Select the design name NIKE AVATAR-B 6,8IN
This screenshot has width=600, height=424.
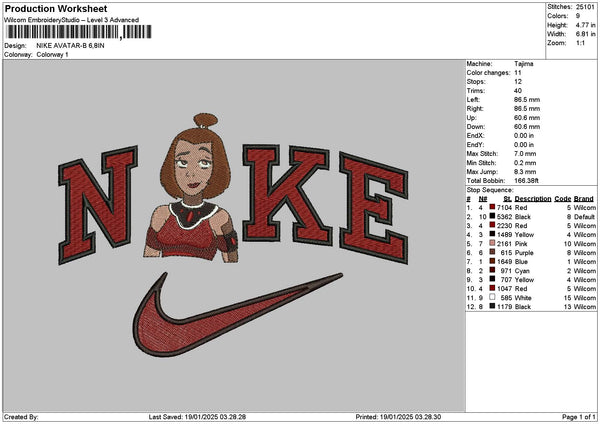tap(70, 46)
